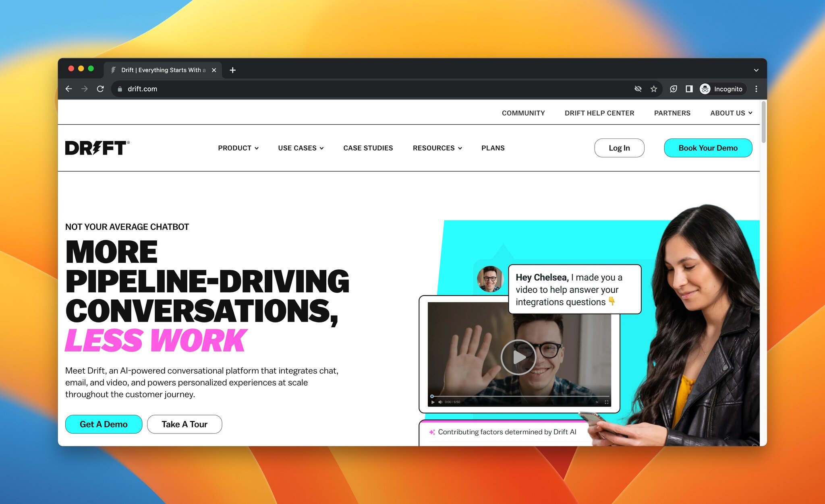Bookmark this page with the star
Viewport: 825px width, 504px height.
click(x=653, y=89)
